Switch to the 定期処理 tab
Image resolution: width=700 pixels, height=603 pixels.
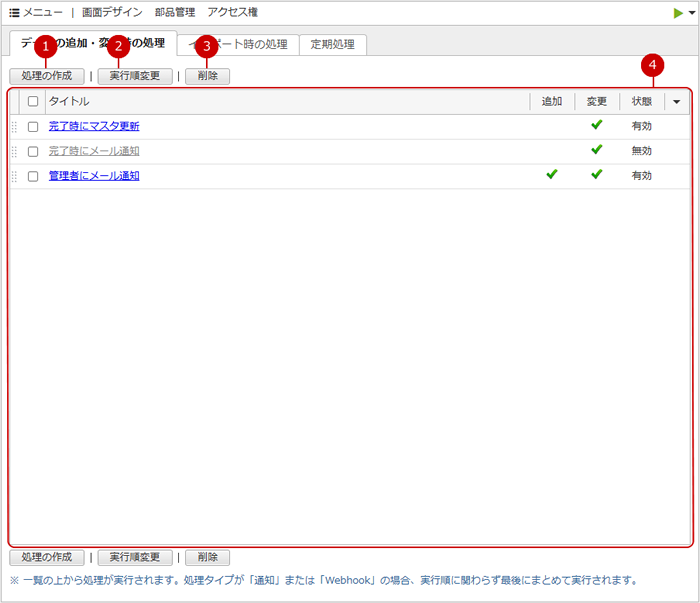pos(333,45)
